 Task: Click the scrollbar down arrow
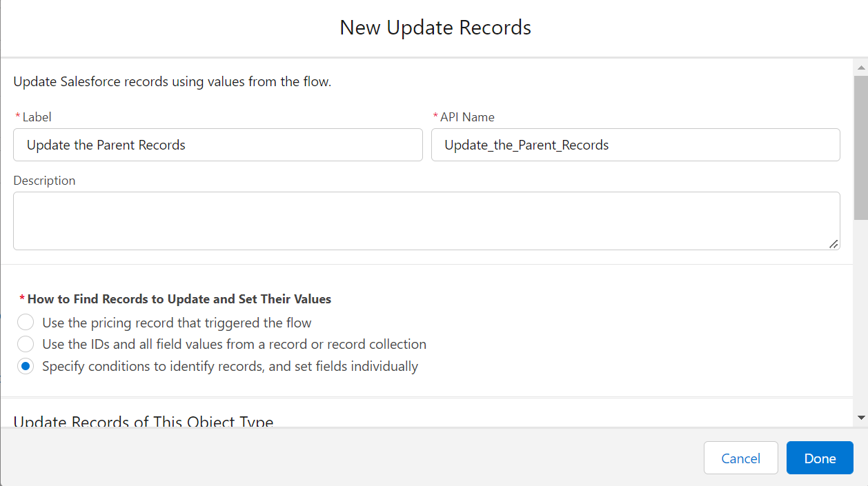(x=860, y=418)
